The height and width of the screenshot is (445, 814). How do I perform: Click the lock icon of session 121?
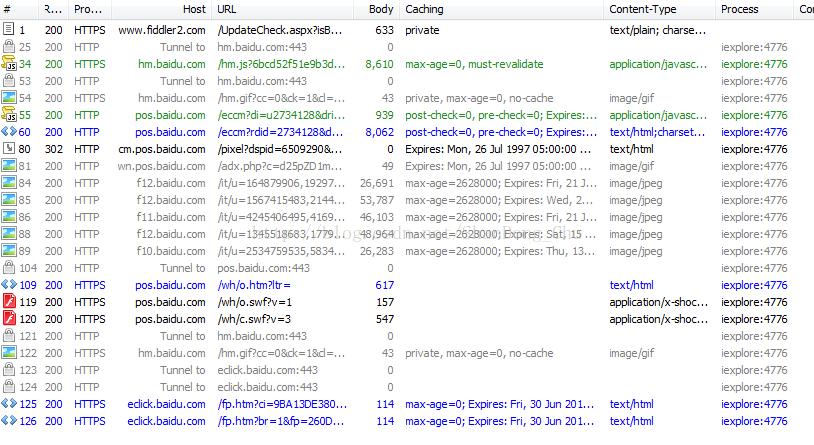8,335
